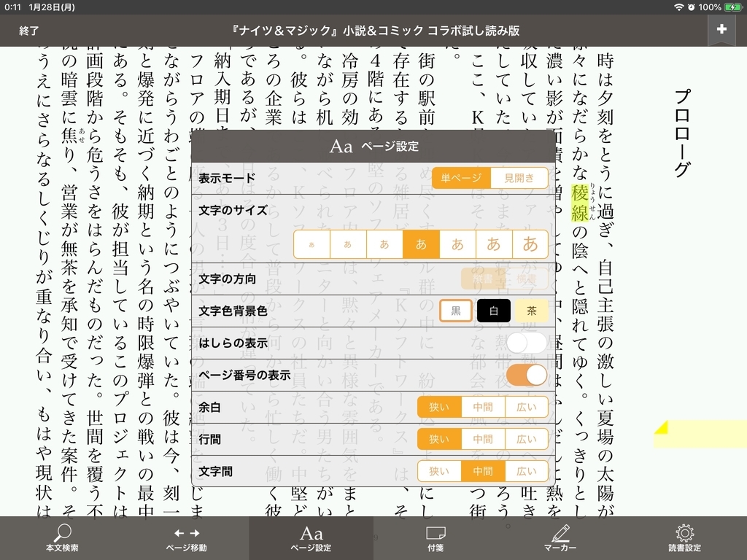Screen dimensions: 747x560
Task: Switch 表示モード to 見開き
Action: [518, 177]
